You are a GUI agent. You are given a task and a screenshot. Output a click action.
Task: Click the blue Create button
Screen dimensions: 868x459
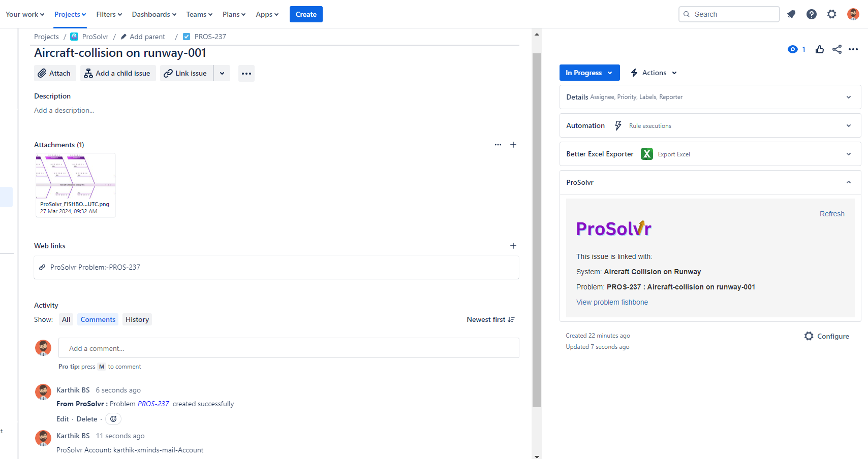[306, 14]
